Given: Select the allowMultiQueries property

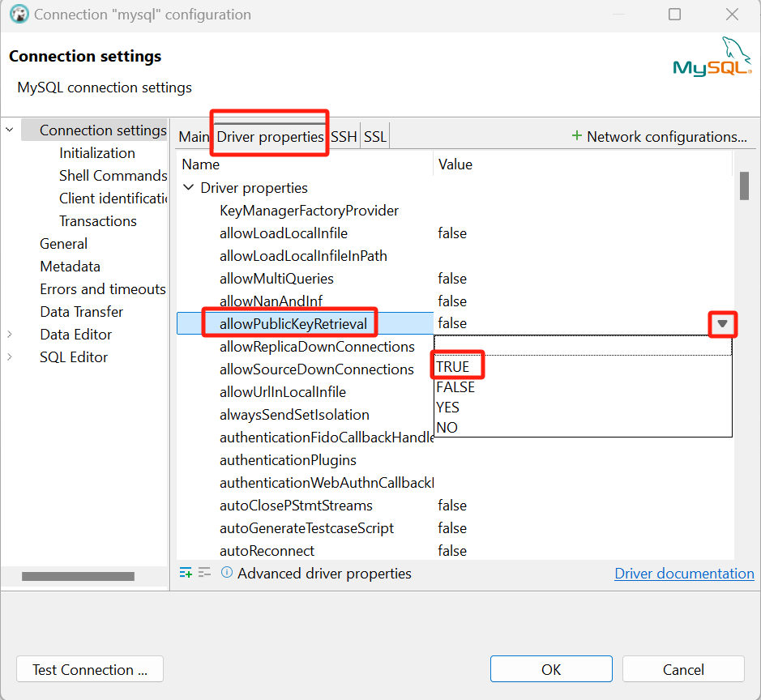Looking at the screenshot, I should coord(276,279).
